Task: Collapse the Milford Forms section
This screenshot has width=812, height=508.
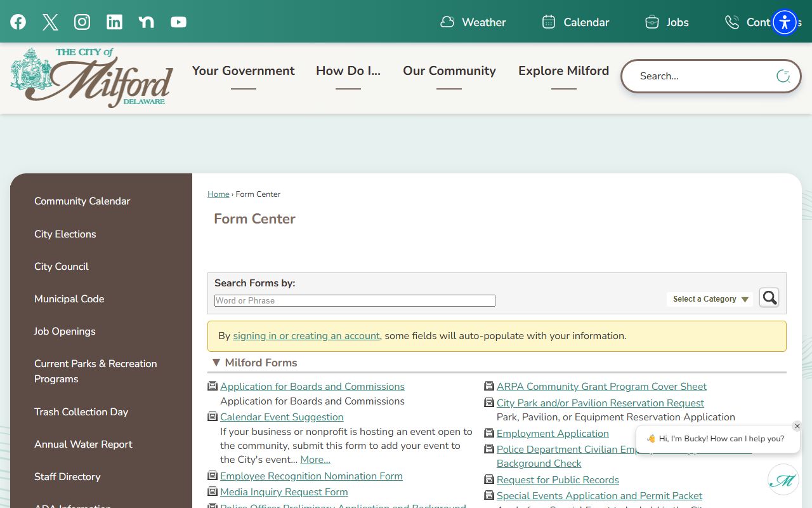Action: [216, 363]
